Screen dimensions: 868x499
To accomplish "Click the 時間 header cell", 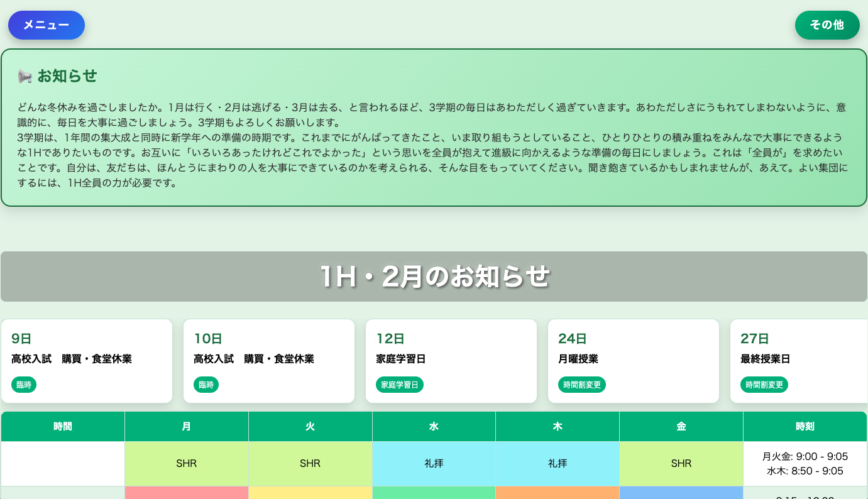I will coord(62,425).
